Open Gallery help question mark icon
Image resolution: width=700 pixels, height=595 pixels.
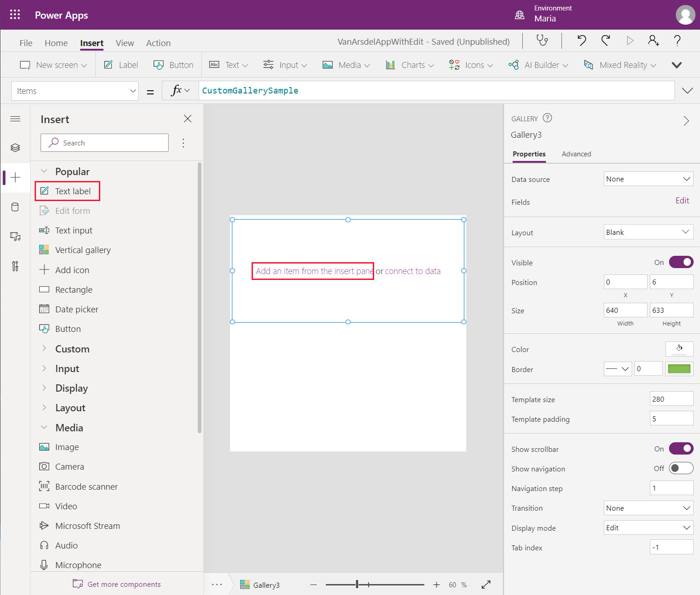click(x=548, y=118)
